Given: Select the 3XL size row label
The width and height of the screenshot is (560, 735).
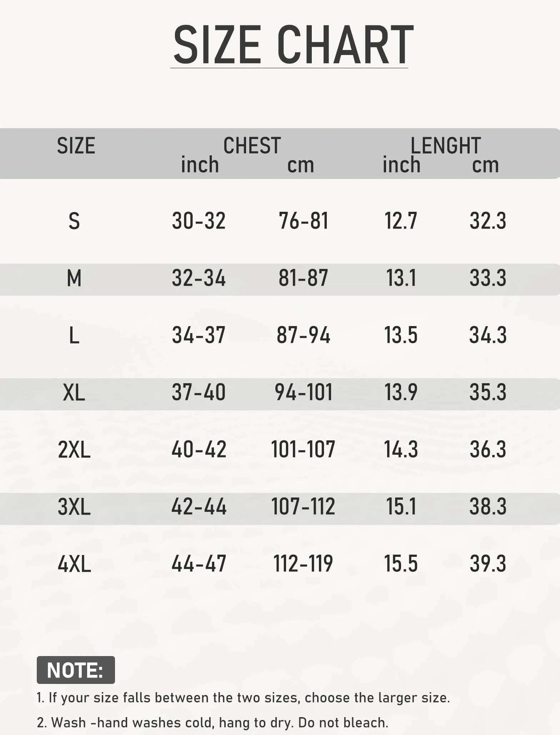Looking at the screenshot, I should [x=74, y=507].
